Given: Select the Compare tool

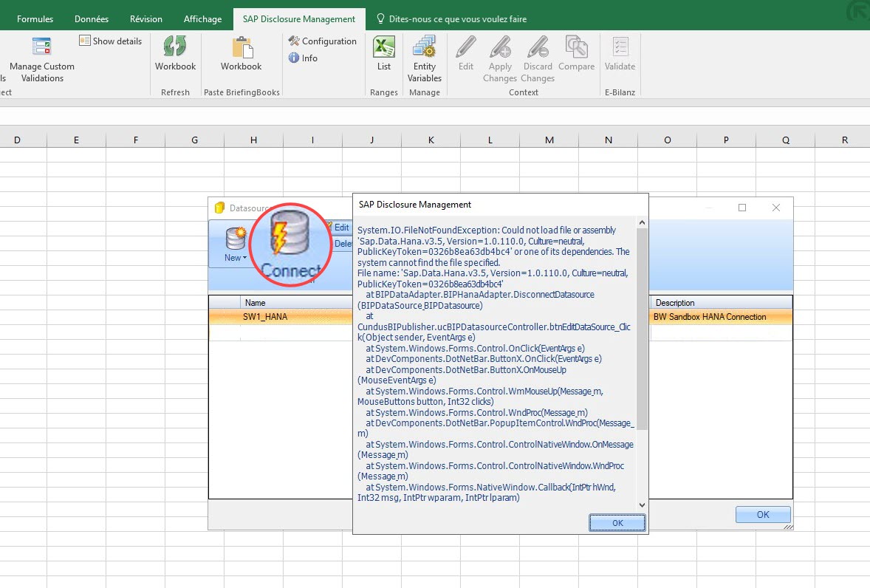Looking at the screenshot, I should pos(577,54).
